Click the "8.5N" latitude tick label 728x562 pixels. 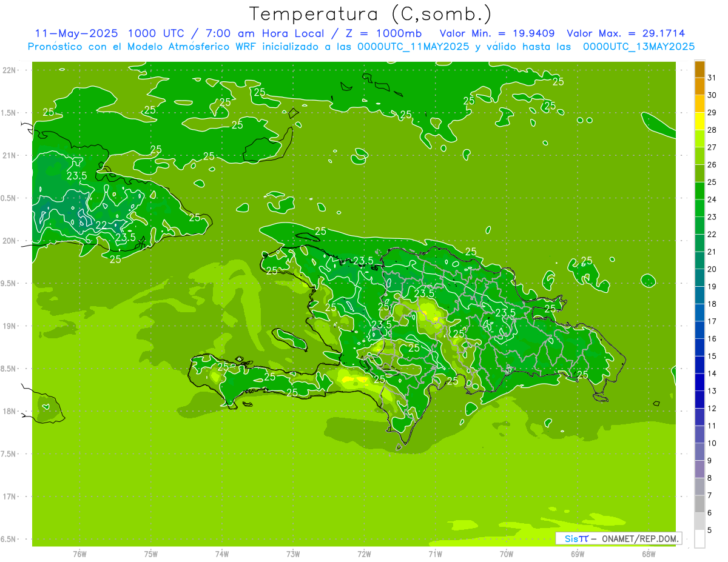coord(9,369)
